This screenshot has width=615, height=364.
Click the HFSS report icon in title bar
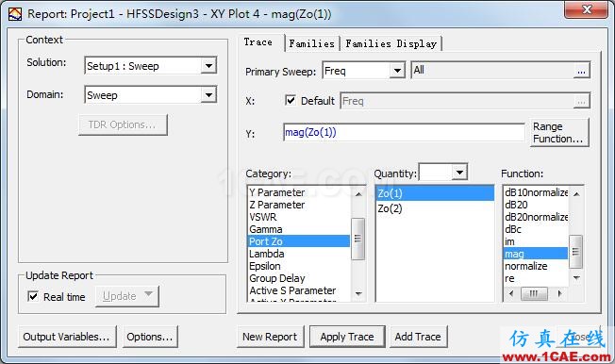[15, 14]
